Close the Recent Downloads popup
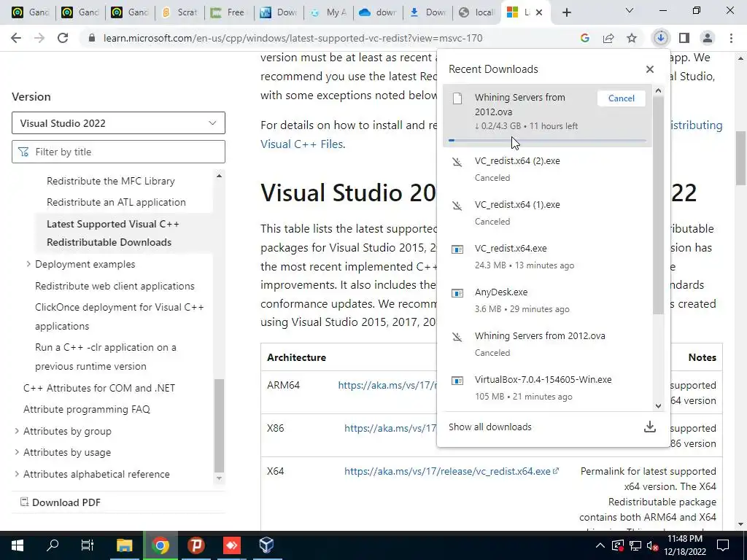The height and width of the screenshot is (560, 747). point(650,69)
